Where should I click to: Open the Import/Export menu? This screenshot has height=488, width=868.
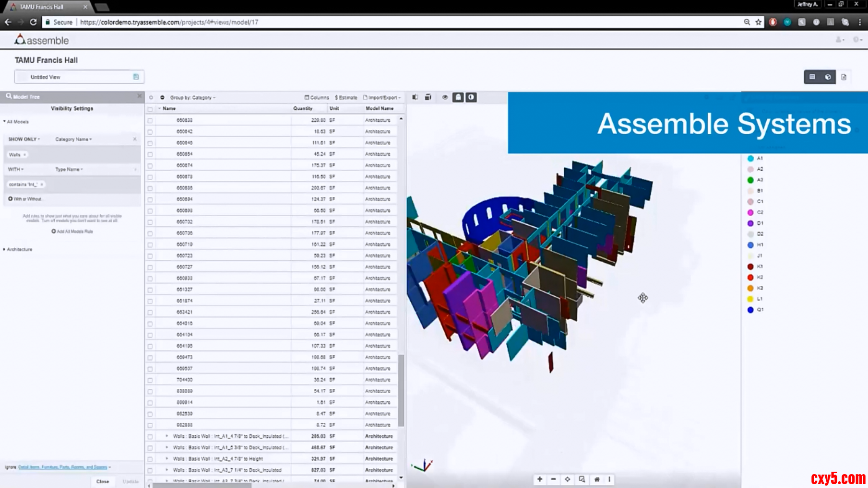382,97
